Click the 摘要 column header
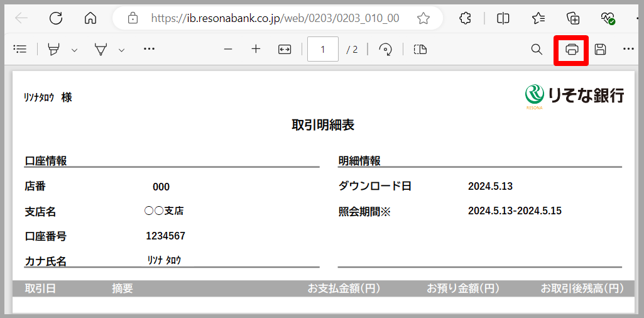Screen dimensions: 644x318 pyautogui.click(x=123, y=289)
